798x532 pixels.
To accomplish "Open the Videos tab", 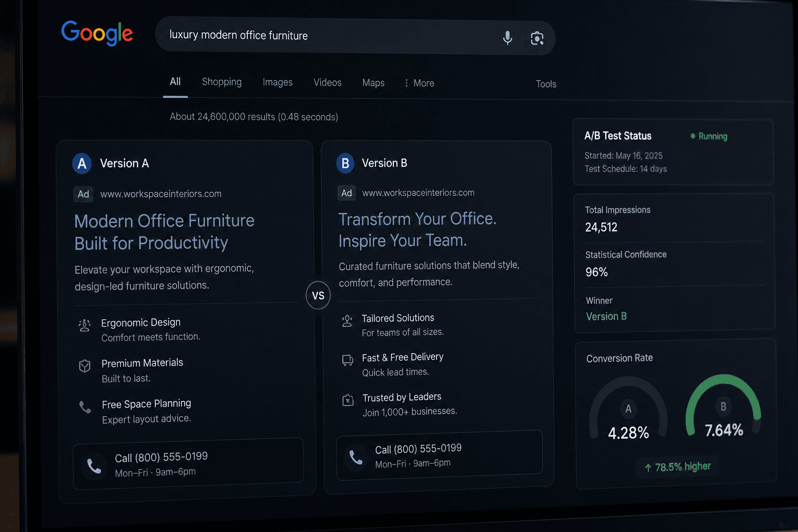I will tap(327, 83).
